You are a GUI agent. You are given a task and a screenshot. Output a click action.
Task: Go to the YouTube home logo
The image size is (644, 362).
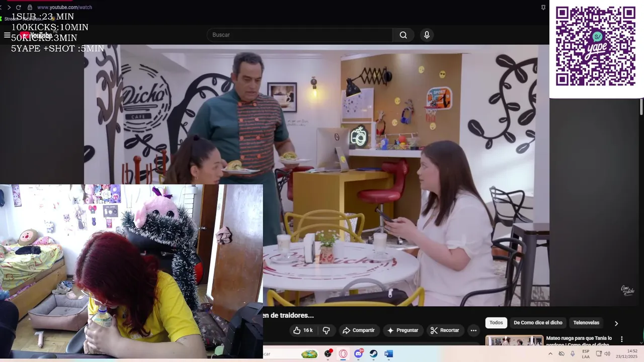click(36, 35)
